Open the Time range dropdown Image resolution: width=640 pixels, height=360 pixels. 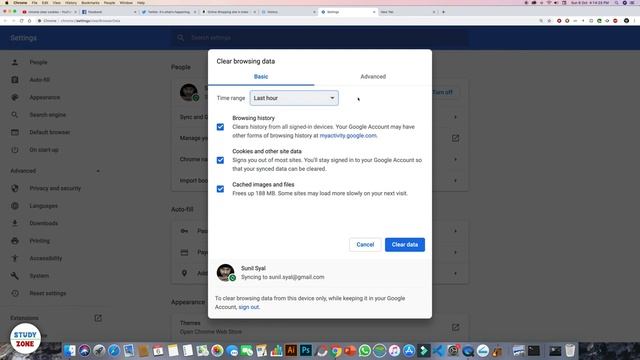294,98
